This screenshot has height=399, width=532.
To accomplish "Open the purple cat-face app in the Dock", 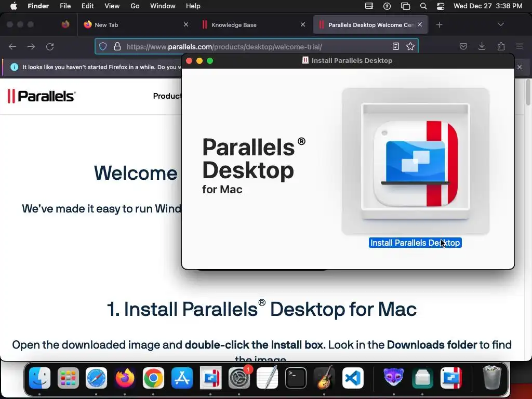I will (x=394, y=378).
